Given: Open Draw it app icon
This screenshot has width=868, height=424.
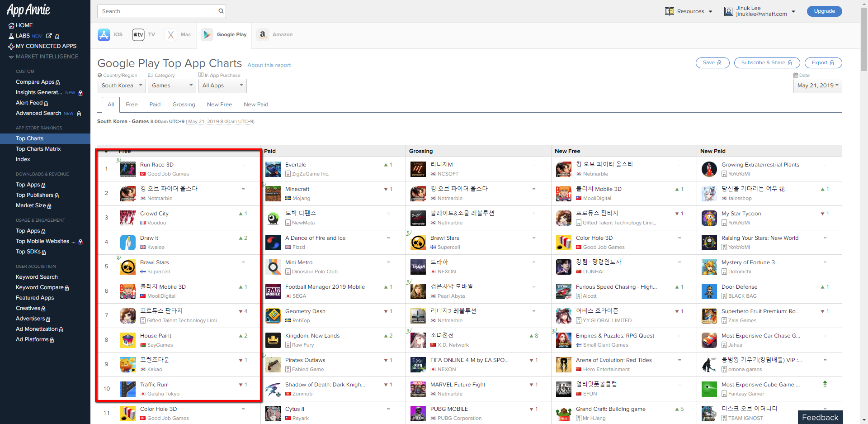Looking at the screenshot, I should pyautogui.click(x=128, y=242).
